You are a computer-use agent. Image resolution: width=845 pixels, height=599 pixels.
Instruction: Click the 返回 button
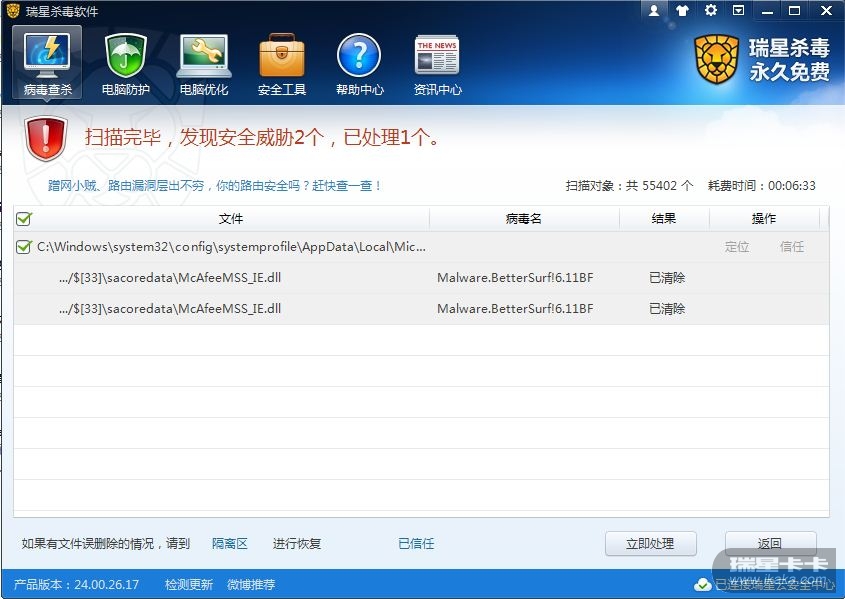pyautogui.click(x=770, y=544)
